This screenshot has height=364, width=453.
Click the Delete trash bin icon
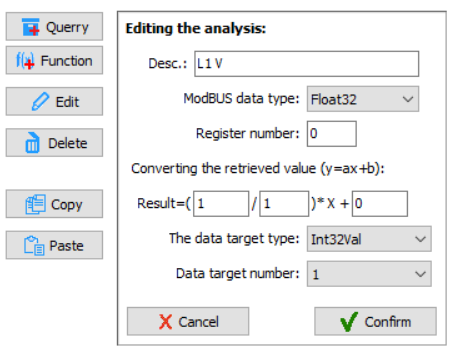pyautogui.click(x=32, y=143)
